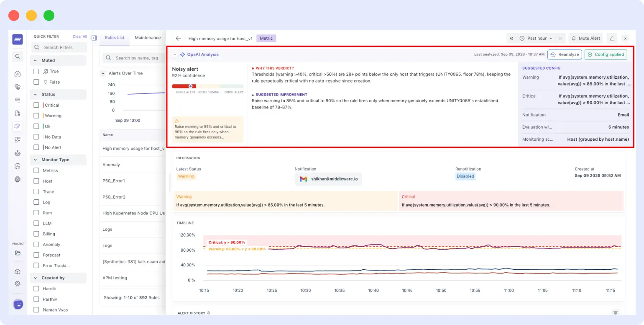The width and height of the screenshot is (644, 325).
Task: Select the Hardik created-by checkbox
Action: (x=36, y=289)
